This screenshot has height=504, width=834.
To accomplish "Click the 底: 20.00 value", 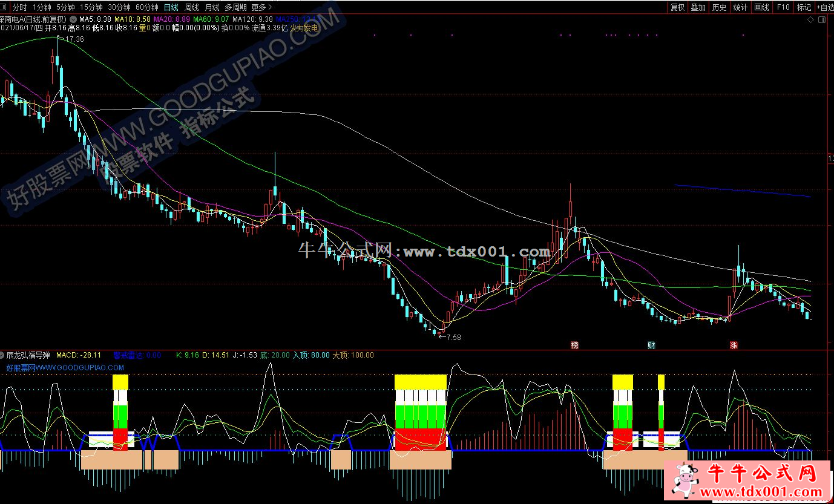I will [x=275, y=355].
